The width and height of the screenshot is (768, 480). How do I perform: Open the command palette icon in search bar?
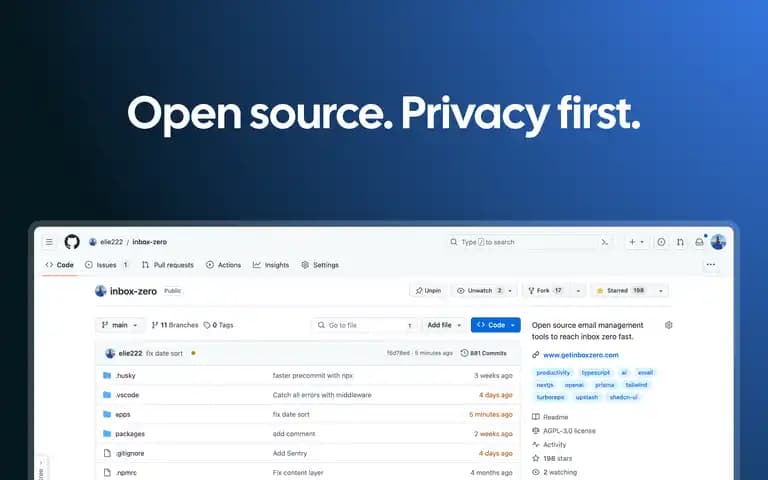tap(604, 242)
